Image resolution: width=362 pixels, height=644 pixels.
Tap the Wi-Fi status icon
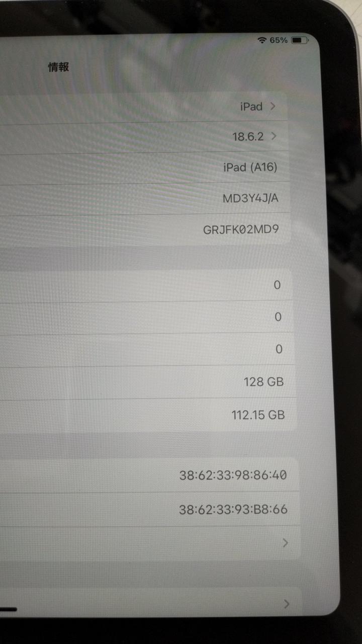261,40
